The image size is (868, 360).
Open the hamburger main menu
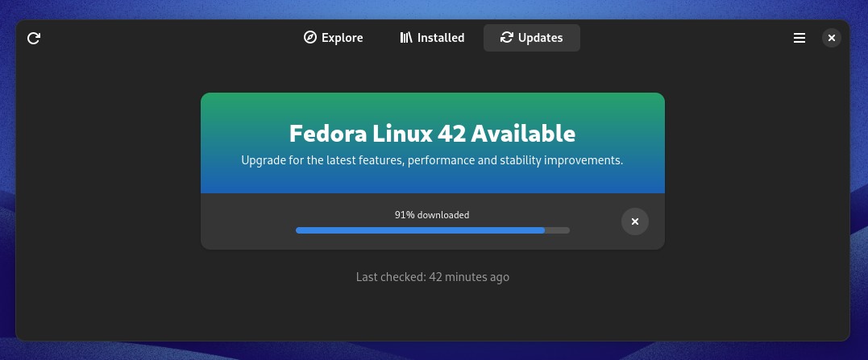coord(799,38)
